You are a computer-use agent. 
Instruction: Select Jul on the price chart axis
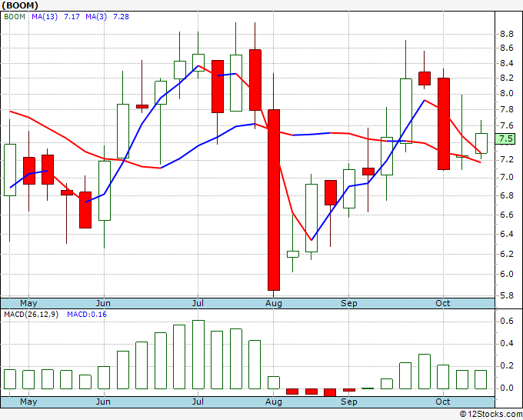[198, 304]
